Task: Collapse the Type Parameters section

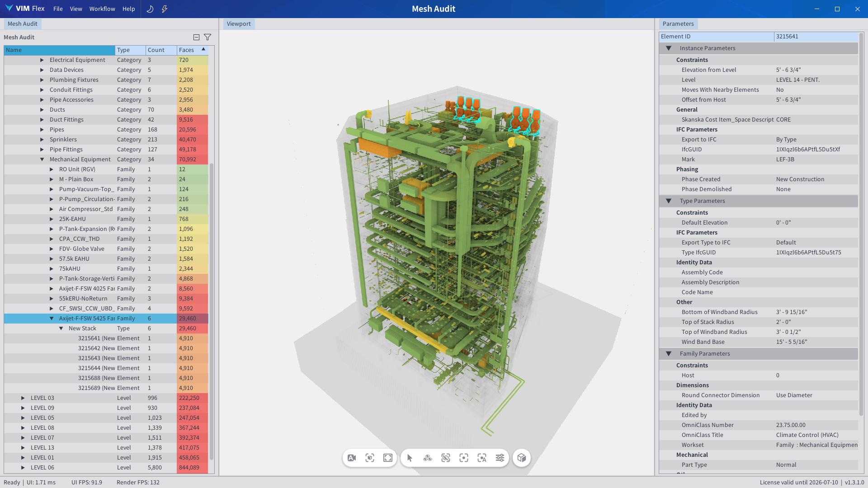Action: point(669,201)
